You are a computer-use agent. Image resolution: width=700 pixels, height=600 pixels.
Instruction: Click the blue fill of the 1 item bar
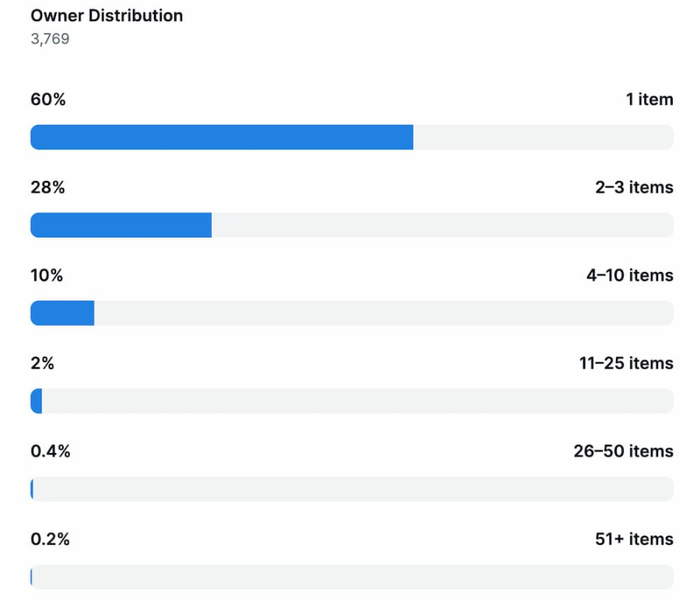tap(222, 138)
